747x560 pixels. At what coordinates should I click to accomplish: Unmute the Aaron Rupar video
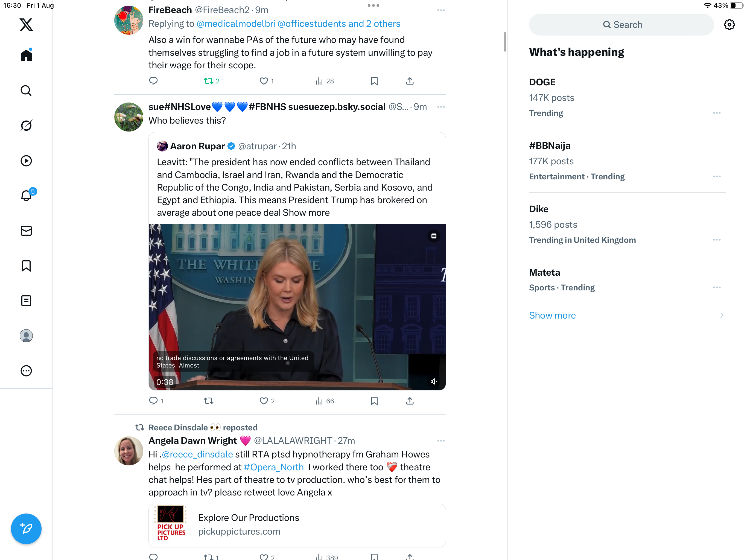click(x=434, y=381)
